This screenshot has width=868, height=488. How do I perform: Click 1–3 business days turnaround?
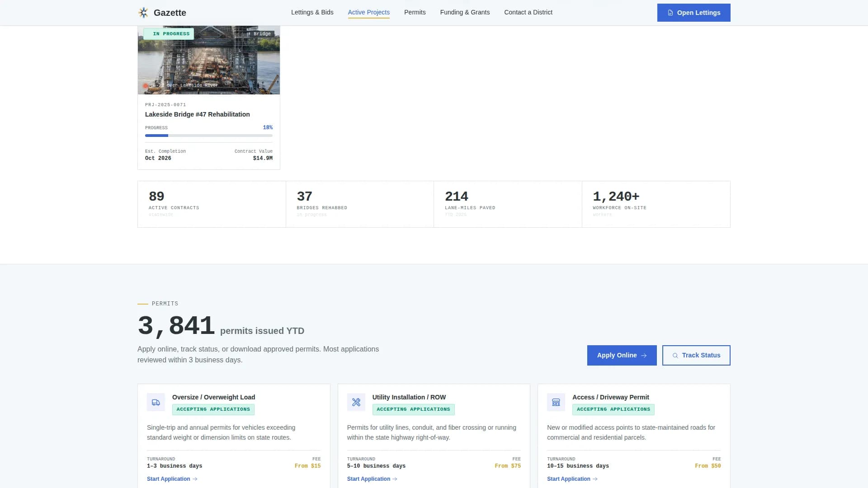(x=175, y=466)
